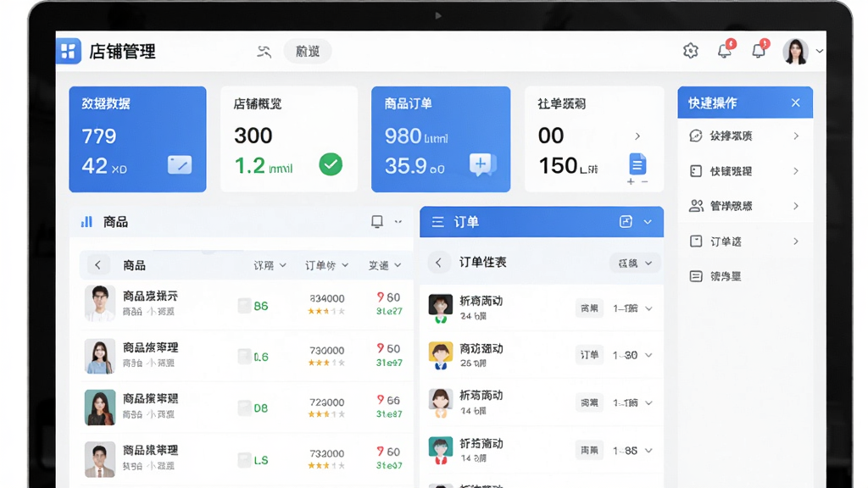Open the last column dropdown in 商品 table

[385, 265]
